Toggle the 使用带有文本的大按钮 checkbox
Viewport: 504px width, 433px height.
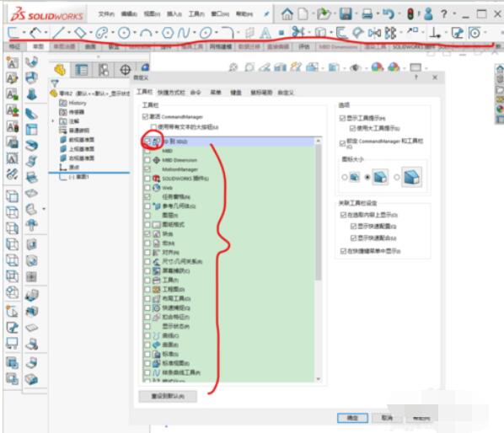click(x=153, y=127)
